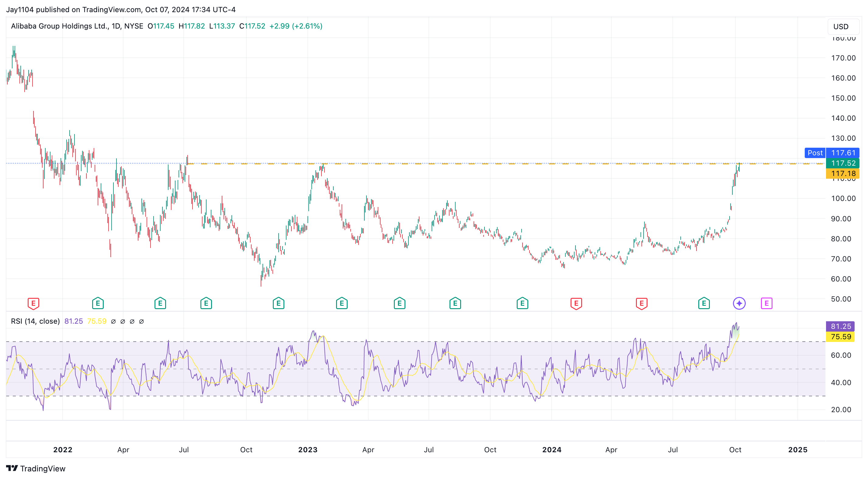The width and height of the screenshot is (868, 479).
Task: Select the green earnings marker of May 2023
Action: pyautogui.click(x=399, y=304)
